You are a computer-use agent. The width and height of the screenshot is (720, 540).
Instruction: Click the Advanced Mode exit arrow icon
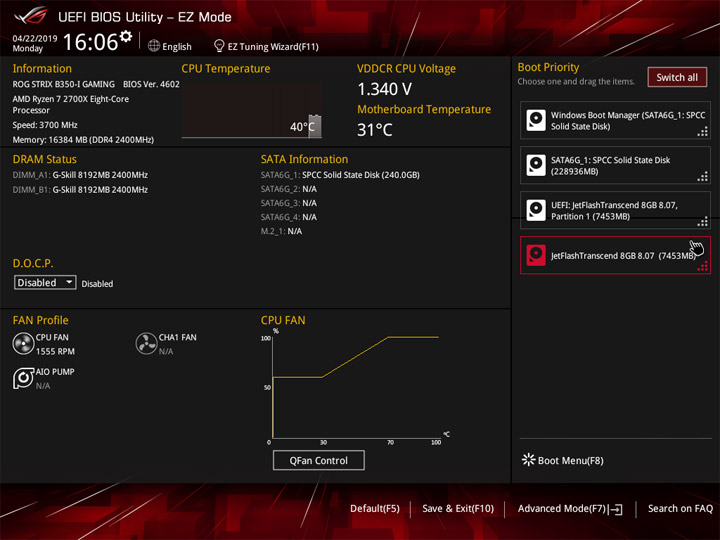(616, 509)
